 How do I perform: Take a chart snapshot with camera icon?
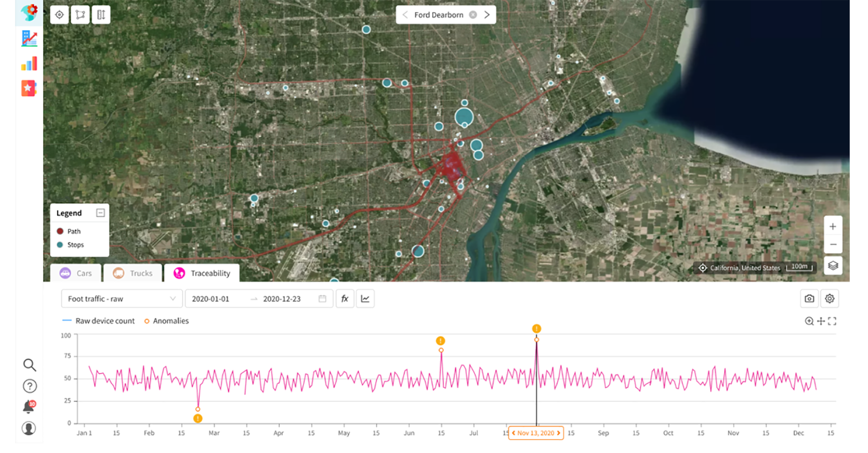(x=809, y=299)
